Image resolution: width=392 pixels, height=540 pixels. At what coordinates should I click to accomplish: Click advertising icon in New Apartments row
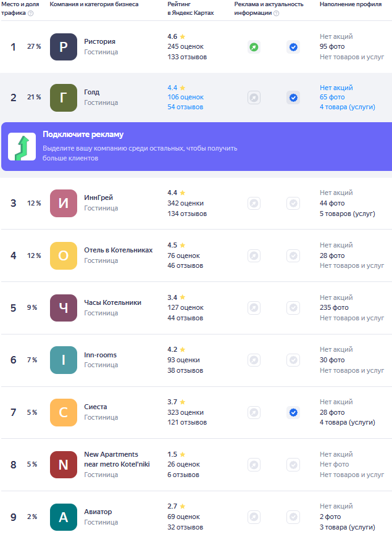(254, 465)
